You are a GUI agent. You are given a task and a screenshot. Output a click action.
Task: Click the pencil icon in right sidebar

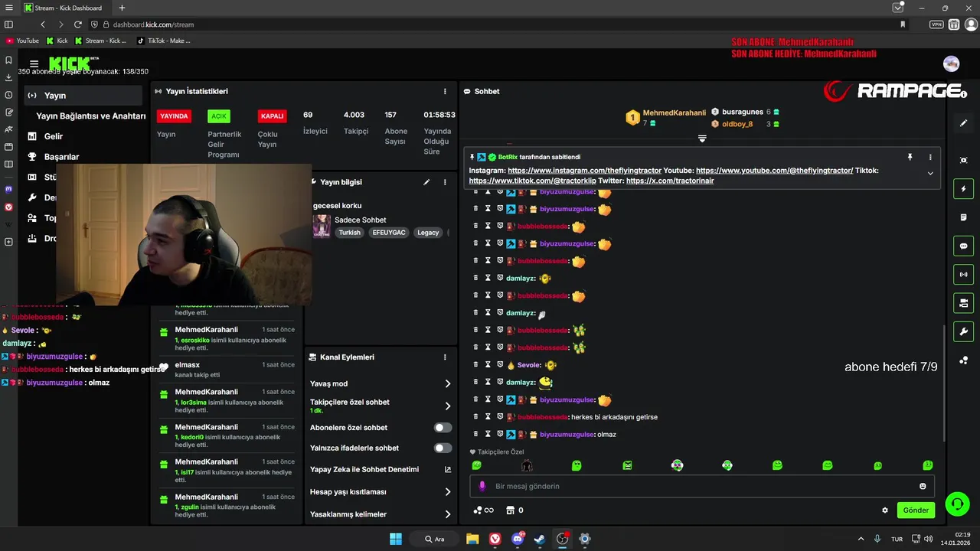click(963, 123)
